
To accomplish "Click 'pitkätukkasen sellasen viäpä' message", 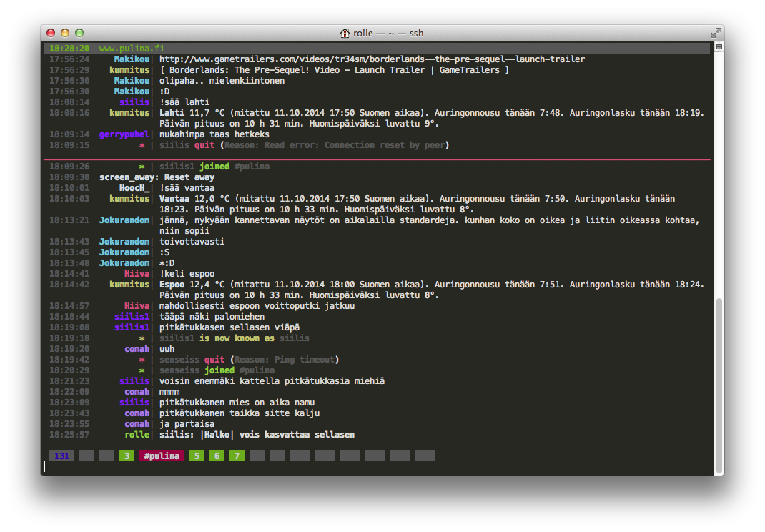I will (x=229, y=327).
